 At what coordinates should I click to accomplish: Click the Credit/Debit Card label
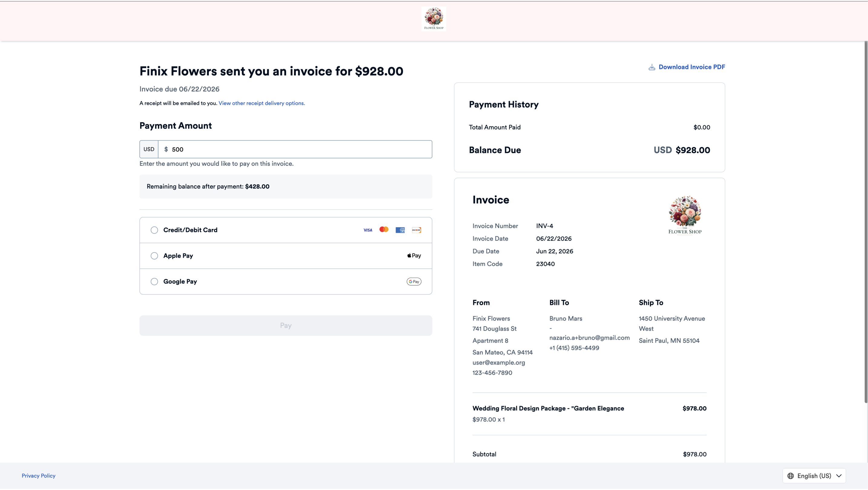point(190,230)
